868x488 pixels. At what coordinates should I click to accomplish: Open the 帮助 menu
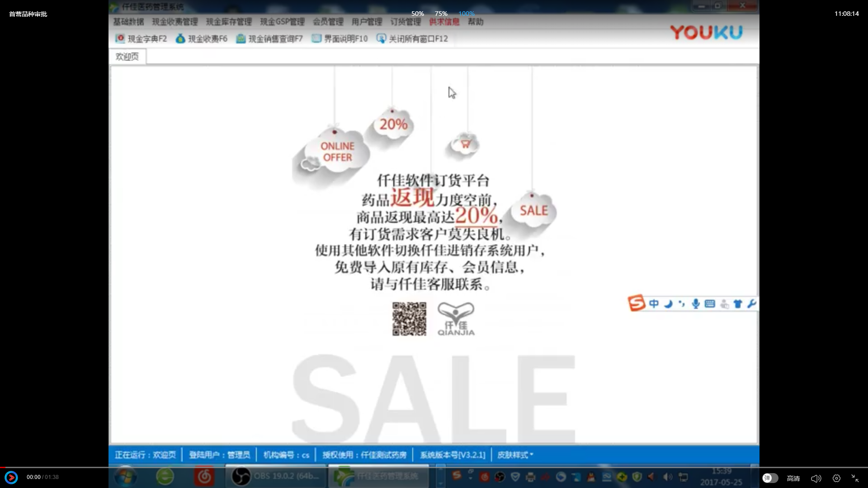click(x=476, y=22)
